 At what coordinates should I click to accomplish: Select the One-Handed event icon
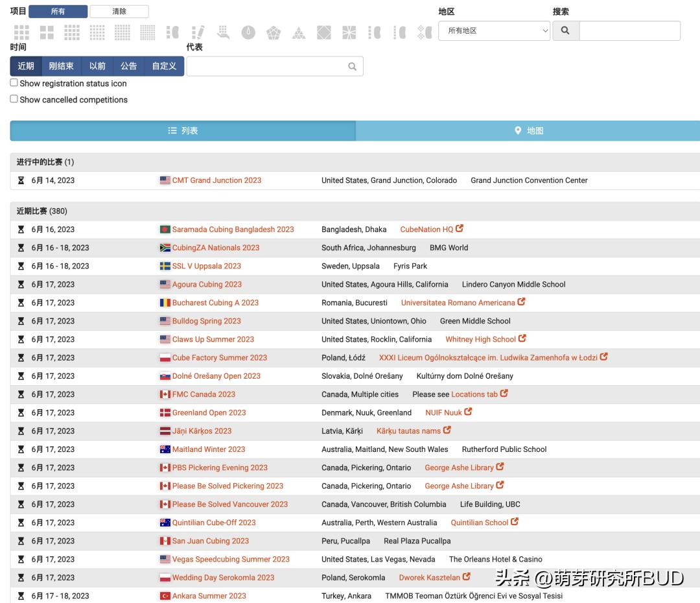[223, 32]
